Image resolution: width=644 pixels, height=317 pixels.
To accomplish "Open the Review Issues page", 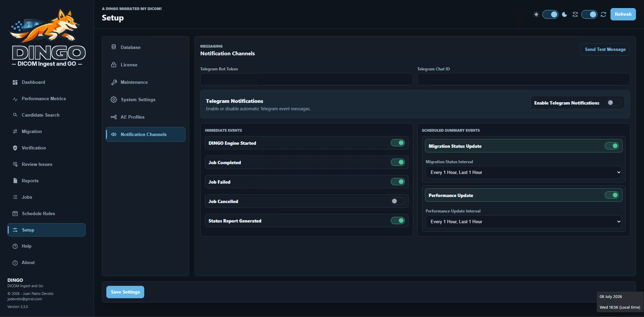I will (x=47, y=164).
